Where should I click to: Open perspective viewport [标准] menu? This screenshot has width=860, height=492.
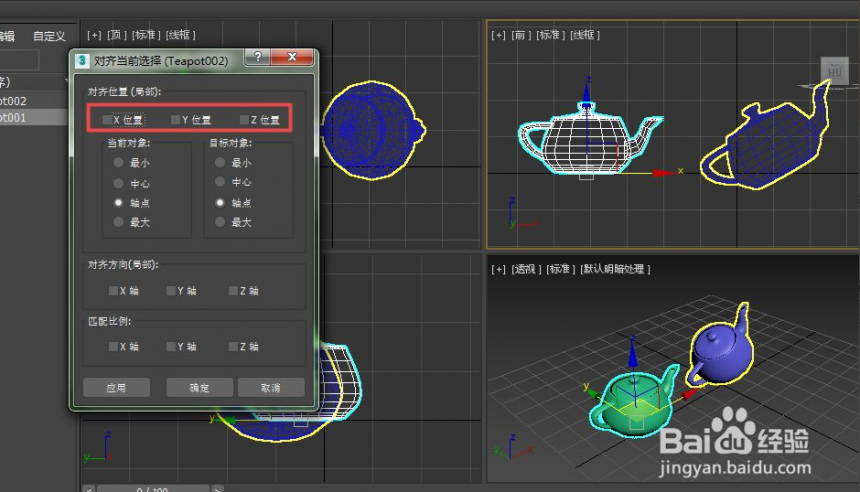[x=561, y=269]
